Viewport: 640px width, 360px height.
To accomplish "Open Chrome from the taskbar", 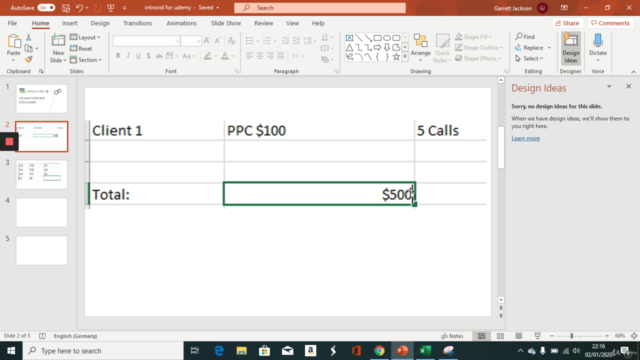I will [379, 351].
